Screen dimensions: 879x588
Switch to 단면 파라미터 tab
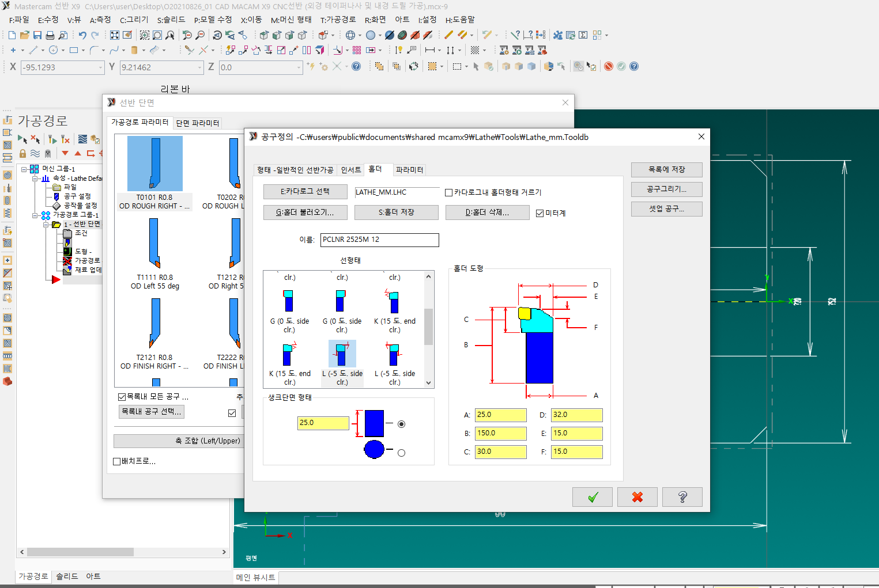pos(197,123)
